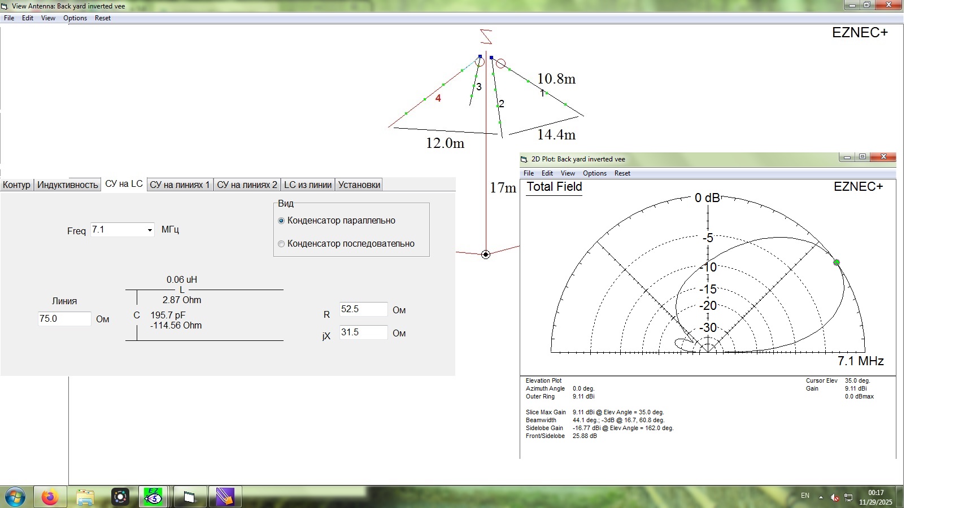
Task: Click the purple pencil app taskbar icon
Action: click(225, 497)
